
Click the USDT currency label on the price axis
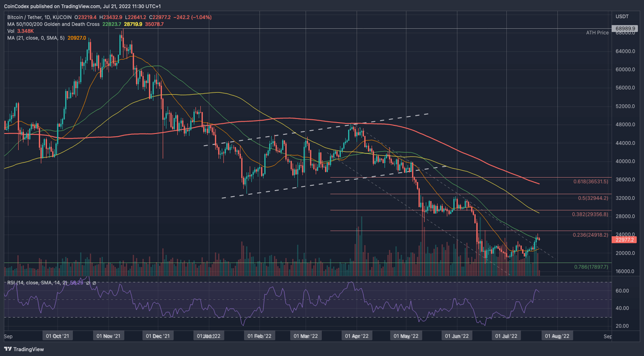[x=621, y=16]
